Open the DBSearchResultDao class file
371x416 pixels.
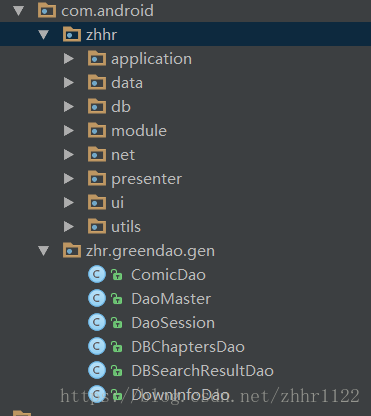[202, 371]
